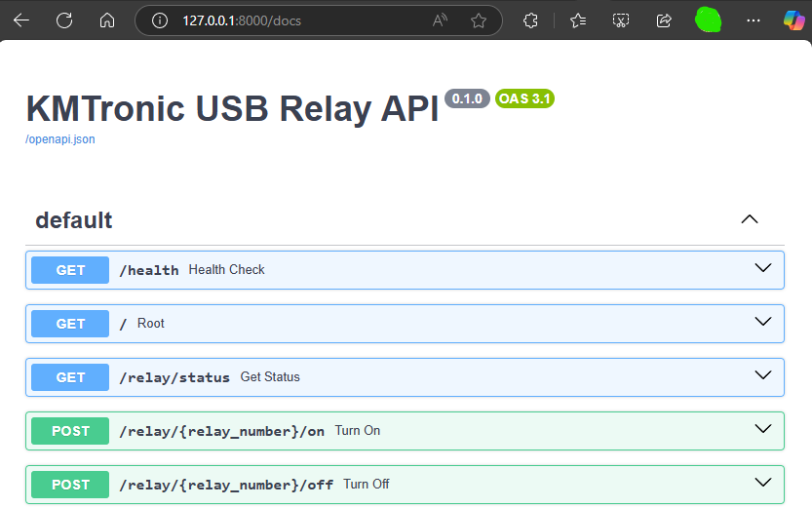Expand the GET /health chevron
The image size is (812, 508).
(763, 268)
